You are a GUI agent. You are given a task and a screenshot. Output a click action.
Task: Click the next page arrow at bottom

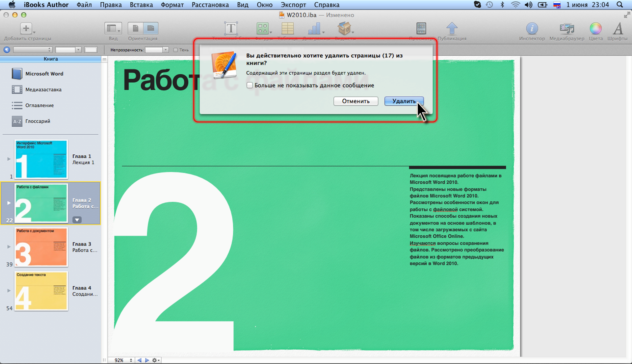point(147,360)
